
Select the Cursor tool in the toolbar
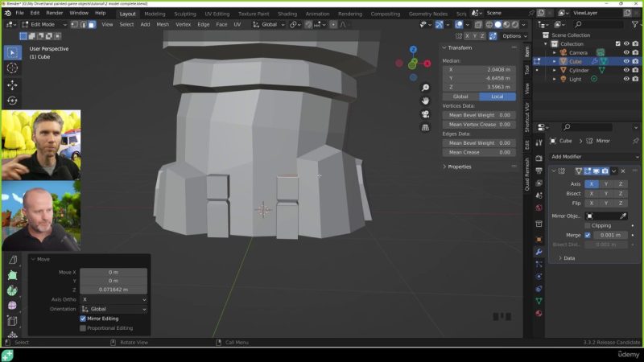coord(12,68)
